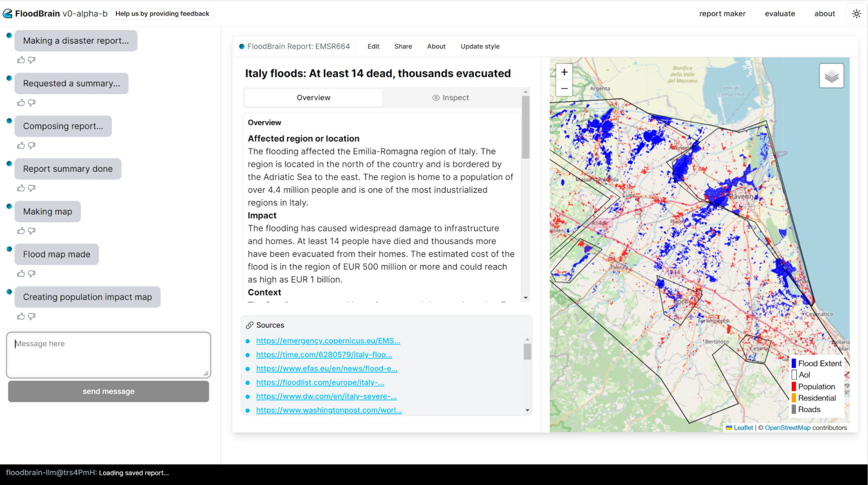Open the top navigation about page
The width and height of the screenshot is (868, 485).
pos(825,14)
